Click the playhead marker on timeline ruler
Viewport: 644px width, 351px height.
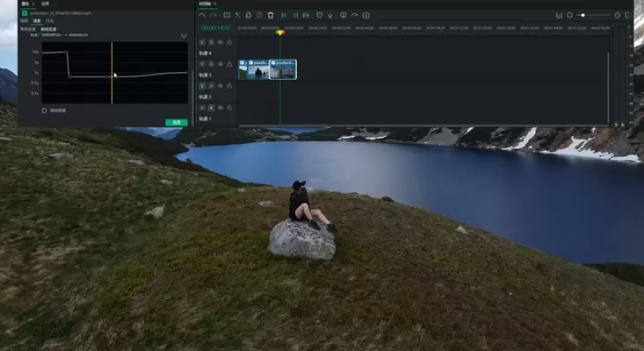point(280,32)
